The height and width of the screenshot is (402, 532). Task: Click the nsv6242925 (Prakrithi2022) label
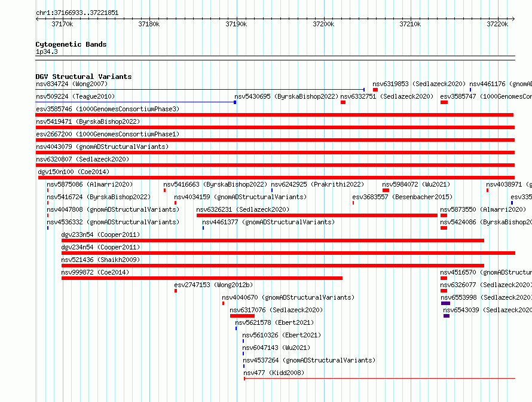click(x=317, y=184)
